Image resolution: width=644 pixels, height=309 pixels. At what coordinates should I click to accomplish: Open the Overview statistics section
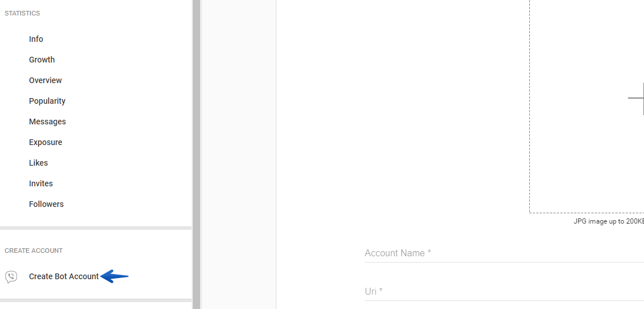[45, 80]
